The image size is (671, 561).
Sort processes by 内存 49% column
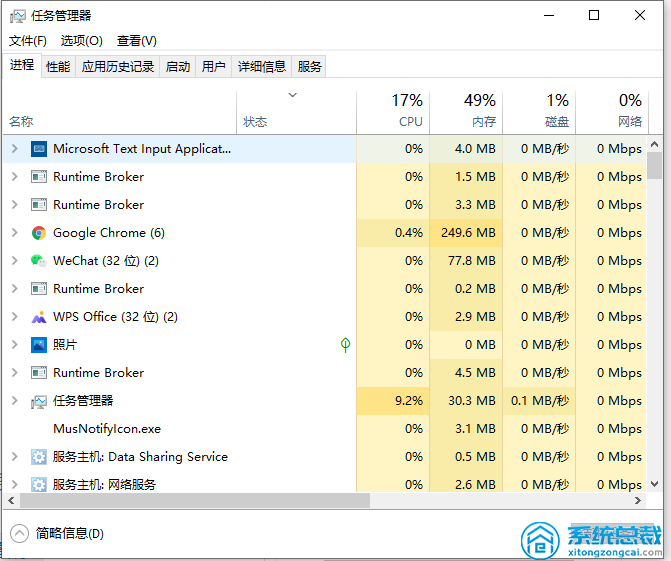click(x=466, y=113)
